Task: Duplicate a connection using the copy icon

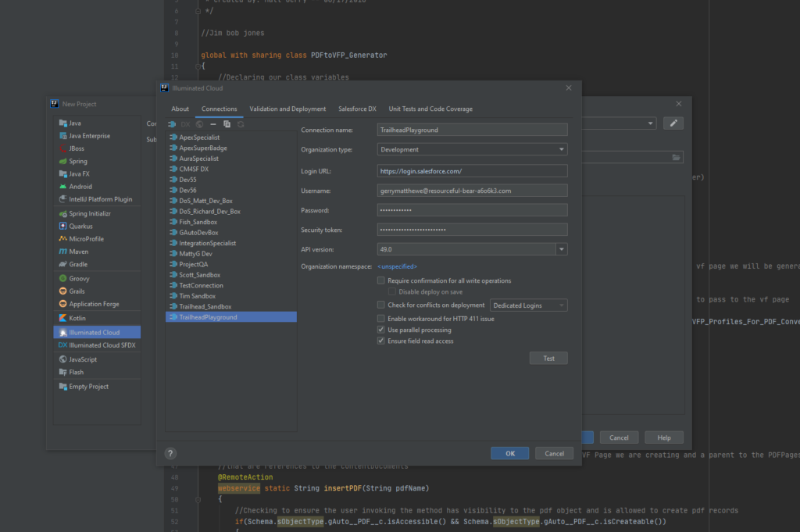Action: point(227,124)
